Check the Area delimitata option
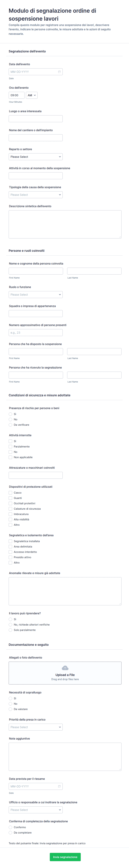Screen dimensions: 129x868 pyautogui.click(x=10, y=546)
